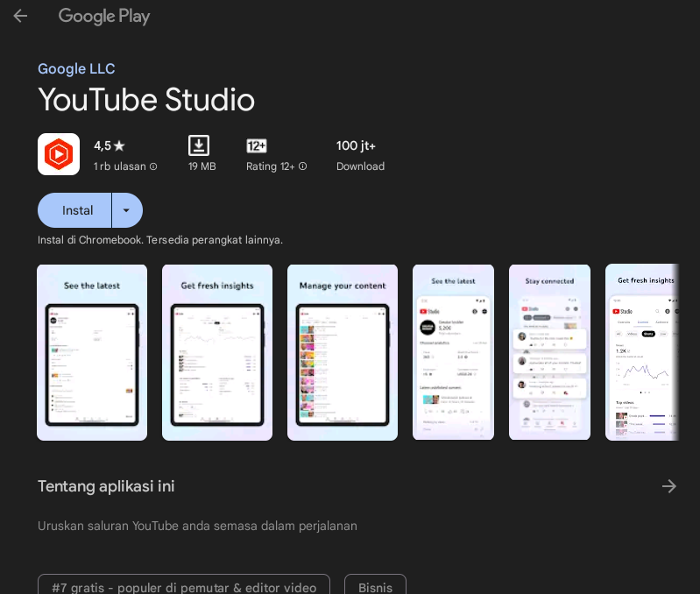Open the 'Manage your content' screenshot

343,352
